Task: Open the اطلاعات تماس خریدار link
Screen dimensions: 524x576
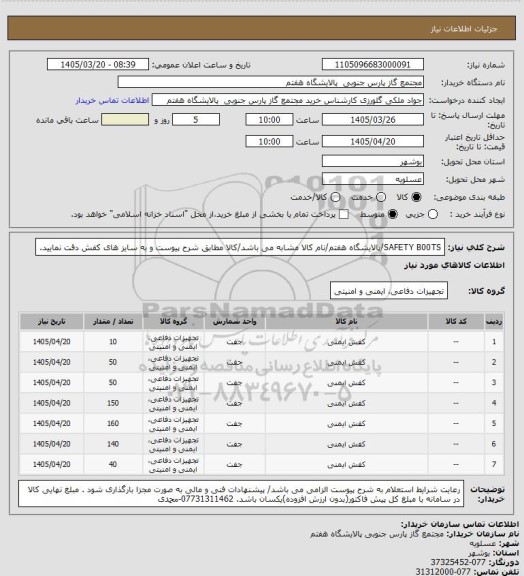Action: pyautogui.click(x=112, y=100)
